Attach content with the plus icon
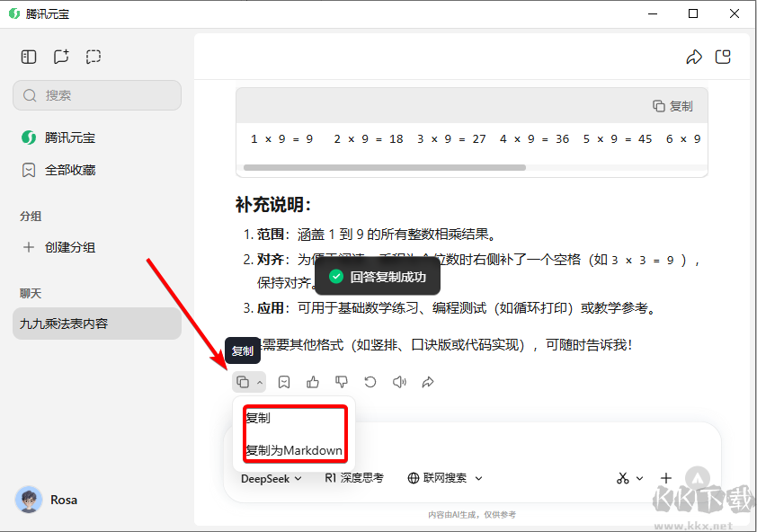 coord(665,478)
